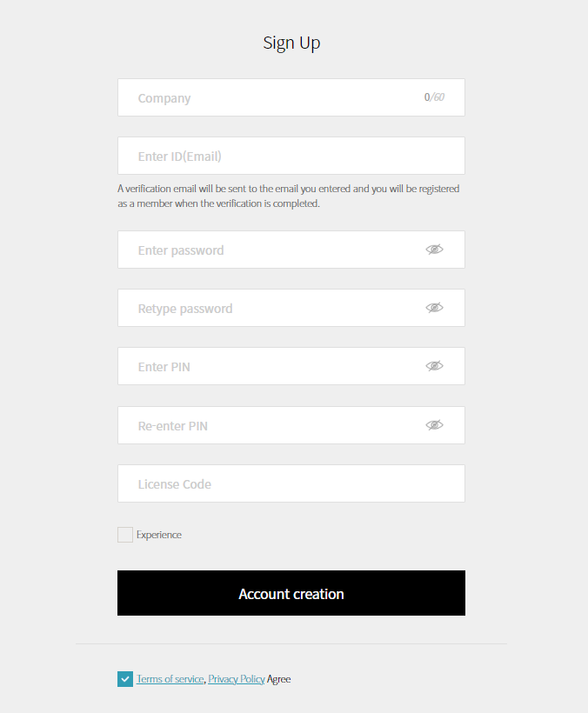The height and width of the screenshot is (713, 588).
Task: Click the email verification notice text
Action: (x=288, y=196)
